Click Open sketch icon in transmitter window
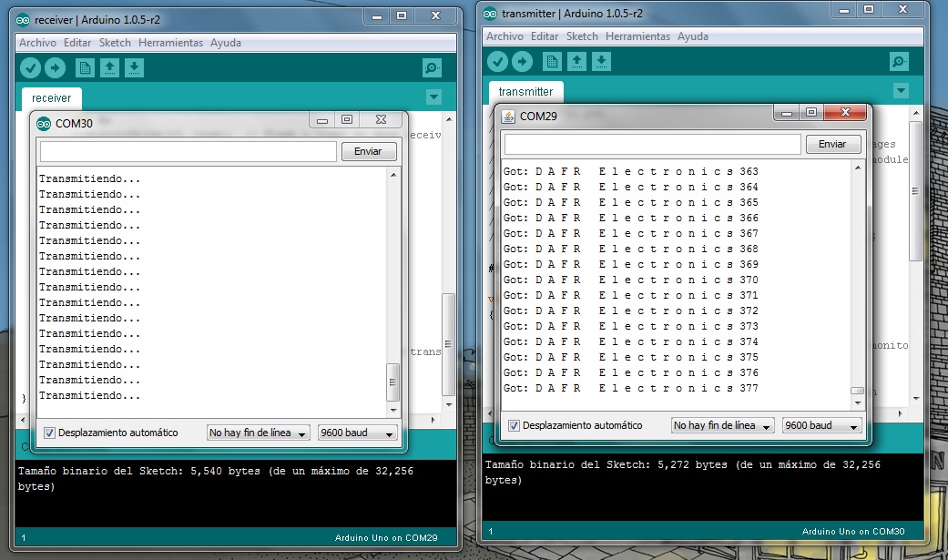The width and height of the screenshot is (948, 560). pyautogui.click(x=576, y=61)
